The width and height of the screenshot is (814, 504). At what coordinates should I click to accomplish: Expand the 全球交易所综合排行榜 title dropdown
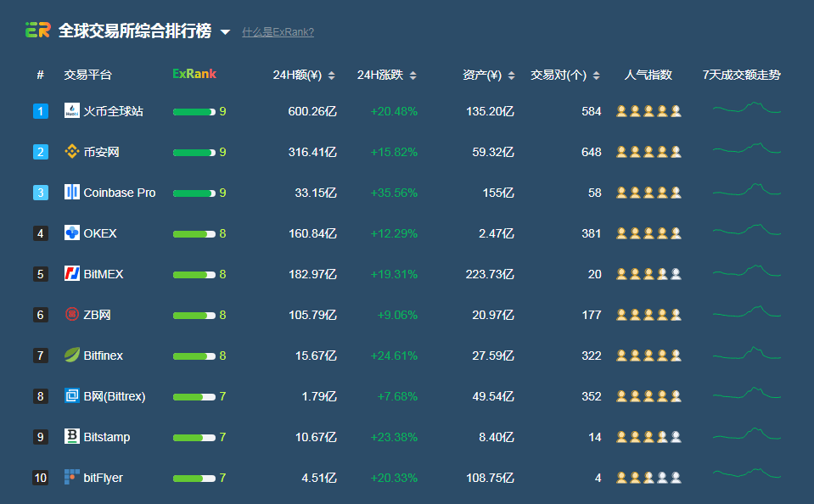pyautogui.click(x=225, y=32)
